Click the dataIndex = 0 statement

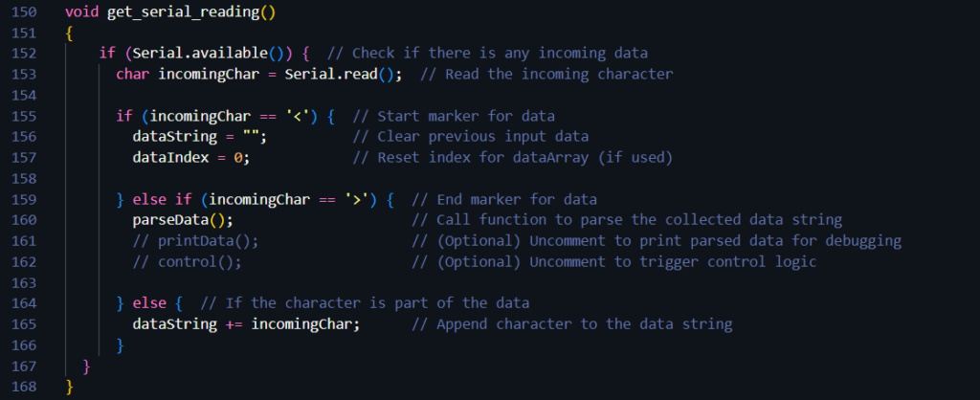(x=190, y=158)
